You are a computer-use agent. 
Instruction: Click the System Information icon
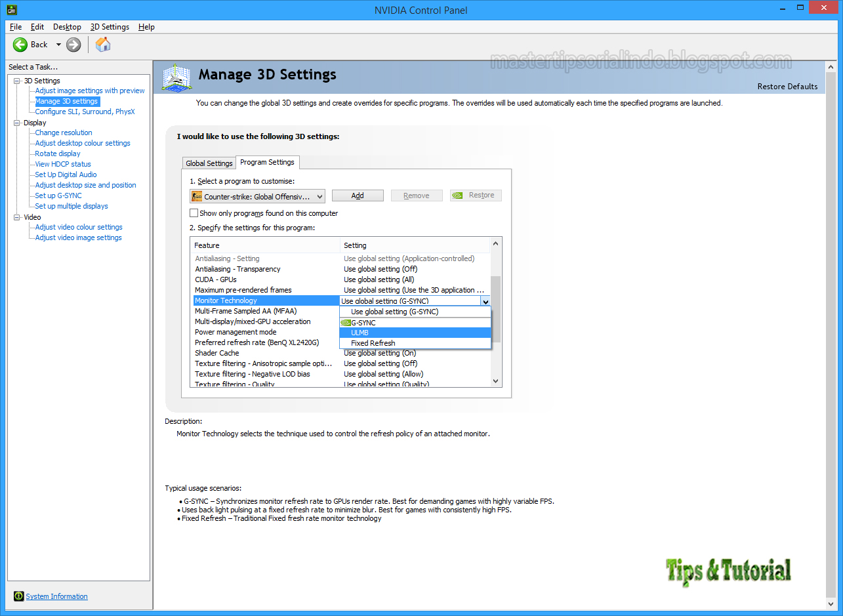pyautogui.click(x=19, y=596)
